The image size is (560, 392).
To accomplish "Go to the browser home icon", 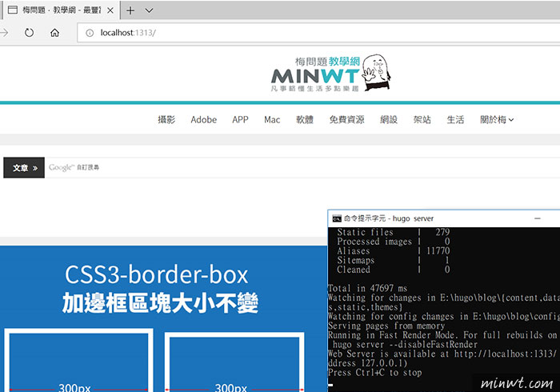I will (x=54, y=33).
